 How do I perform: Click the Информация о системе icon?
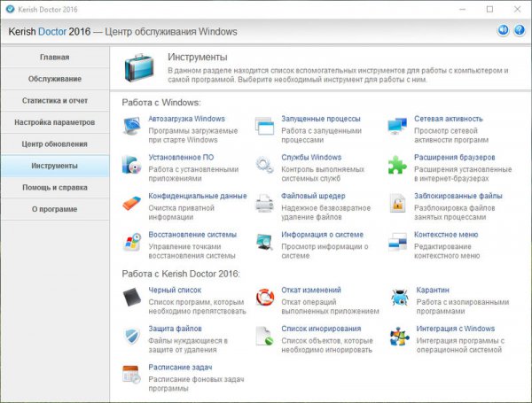(x=264, y=242)
